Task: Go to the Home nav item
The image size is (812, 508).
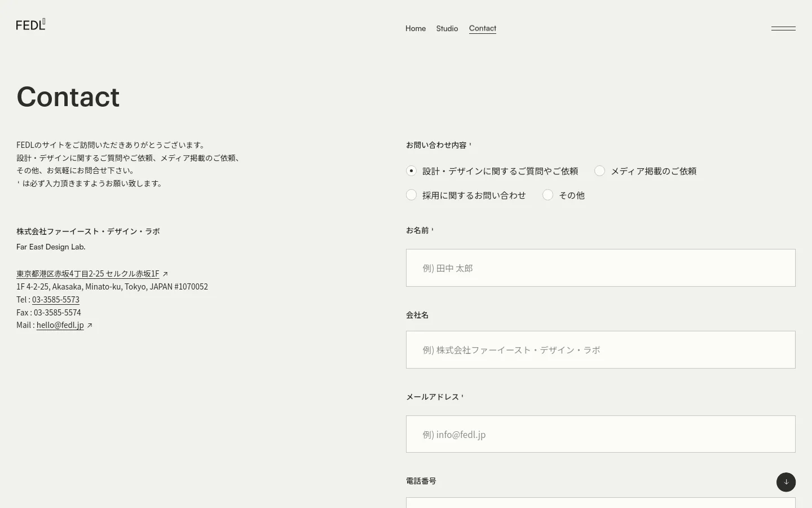Action: tap(416, 28)
